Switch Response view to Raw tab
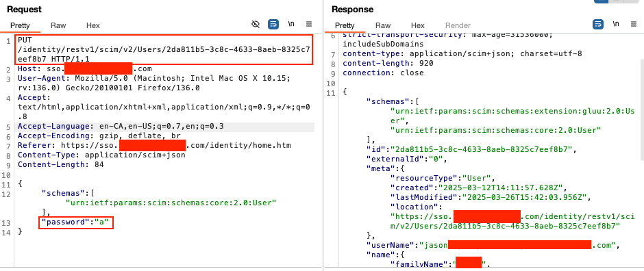The height and width of the screenshot is (271, 644). (383, 25)
